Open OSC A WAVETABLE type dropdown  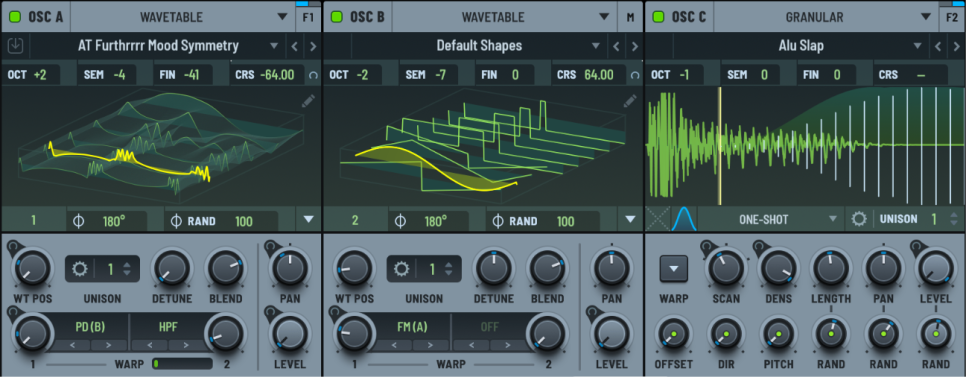click(183, 17)
